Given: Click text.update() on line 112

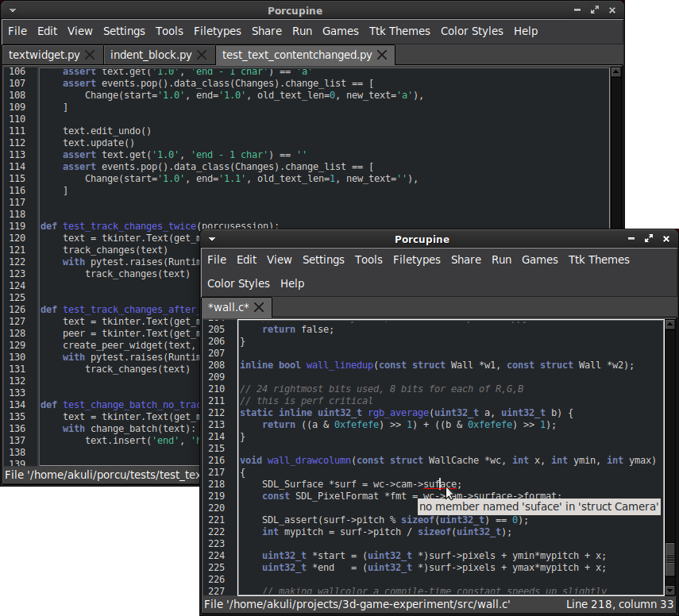Looking at the screenshot, I should click(98, 143).
